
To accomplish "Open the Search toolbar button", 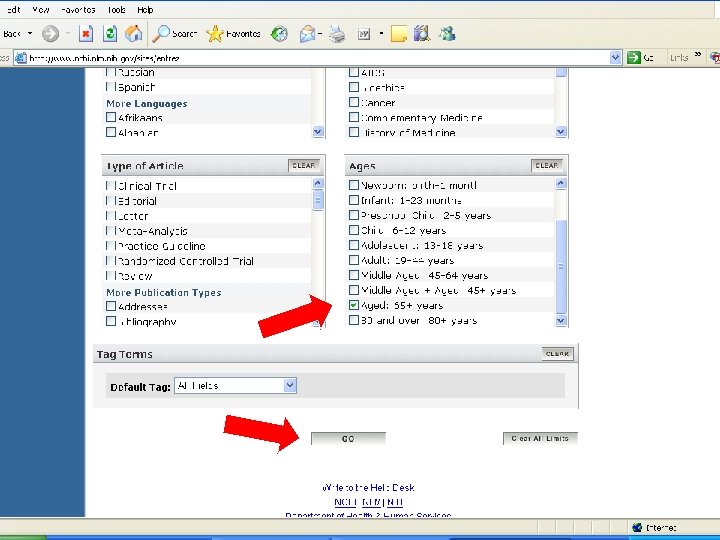I will click(x=174, y=34).
